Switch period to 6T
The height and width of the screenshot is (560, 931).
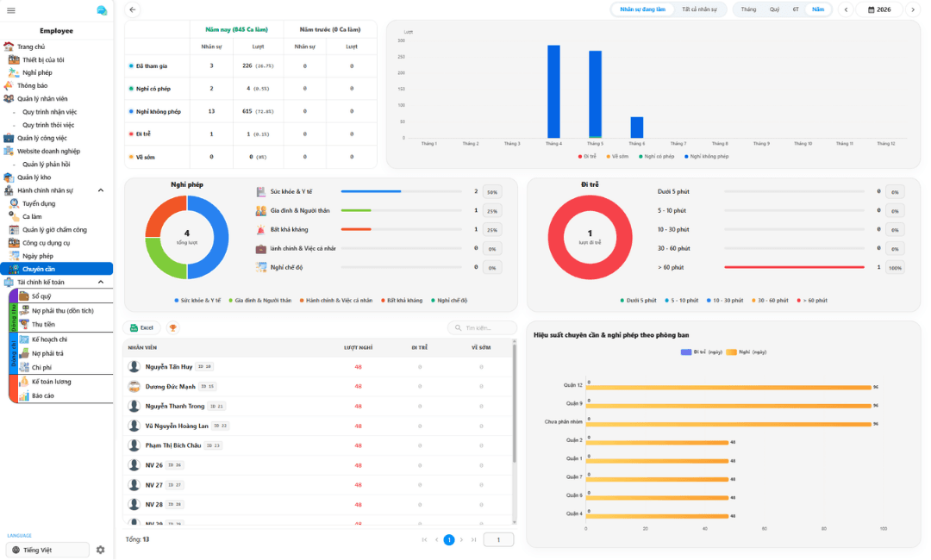(795, 9)
